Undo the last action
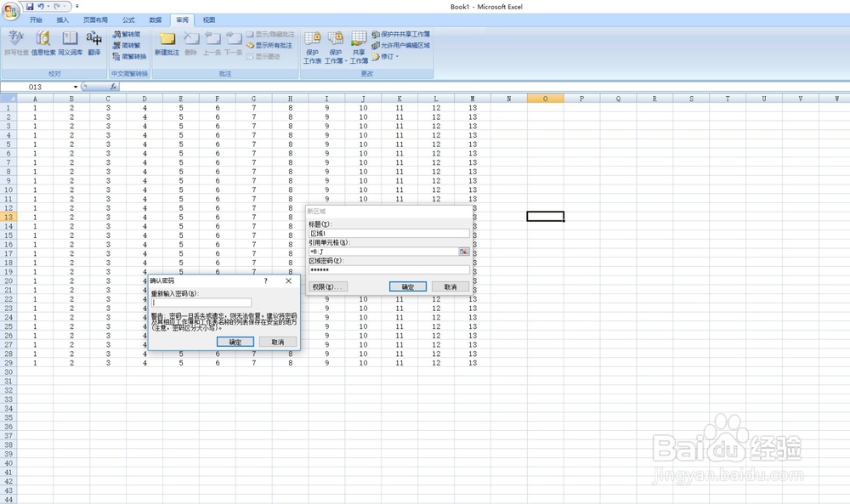This screenshot has width=850, height=504. [x=41, y=7]
